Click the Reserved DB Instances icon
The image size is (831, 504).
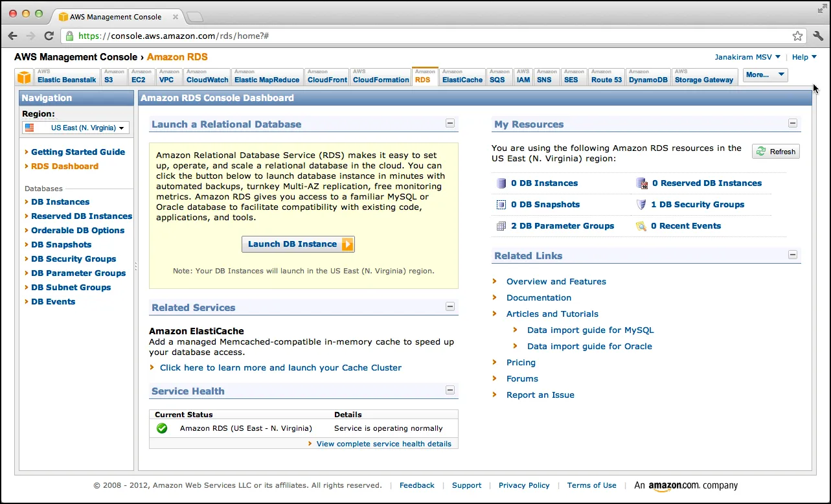[642, 183]
